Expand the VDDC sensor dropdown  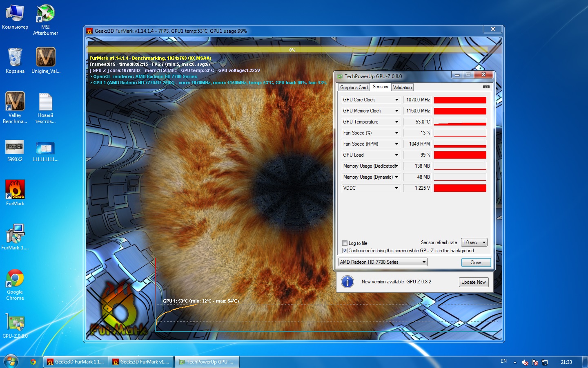pos(396,188)
